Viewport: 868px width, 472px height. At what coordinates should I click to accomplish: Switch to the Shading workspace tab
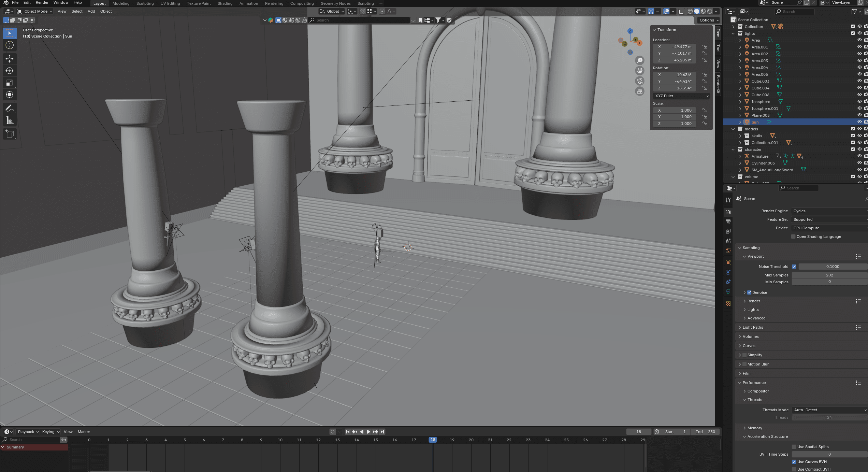coord(225,3)
